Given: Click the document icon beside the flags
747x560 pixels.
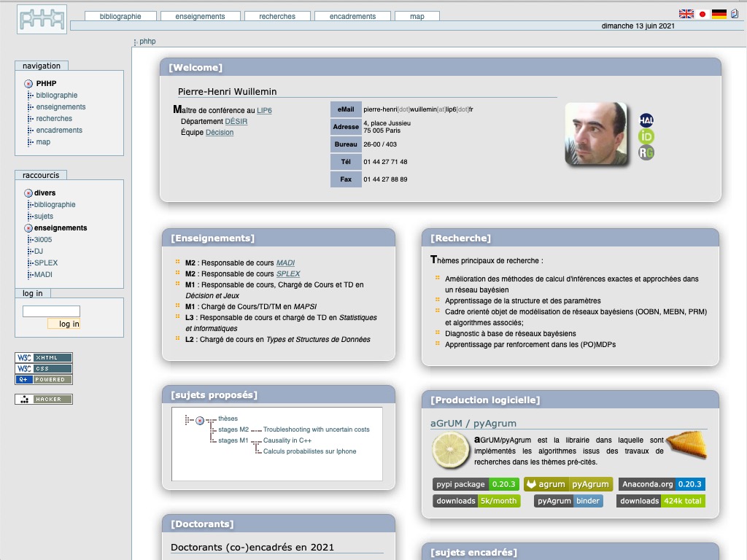Looking at the screenshot, I should [x=735, y=14].
